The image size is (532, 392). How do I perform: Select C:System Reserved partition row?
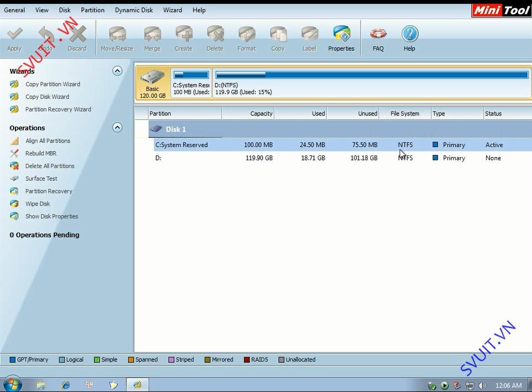pos(343,145)
